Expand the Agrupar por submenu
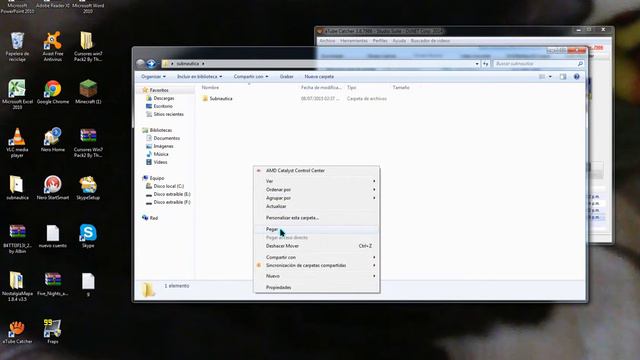 point(316,198)
